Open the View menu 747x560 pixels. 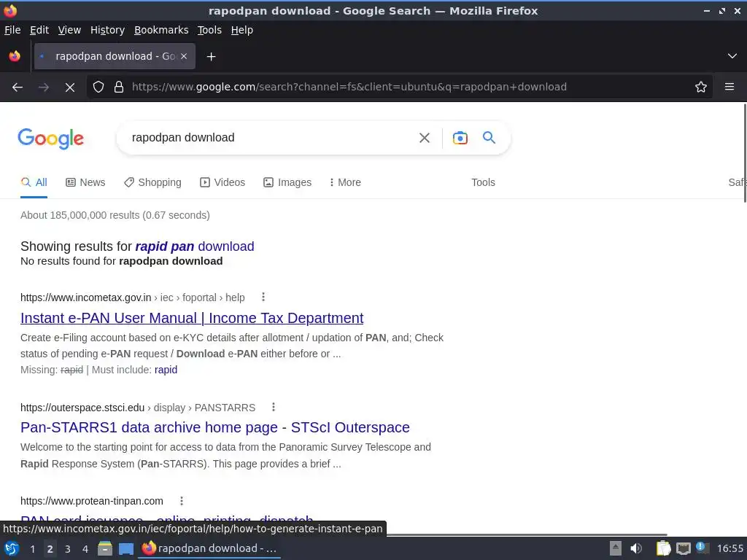(69, 30)
